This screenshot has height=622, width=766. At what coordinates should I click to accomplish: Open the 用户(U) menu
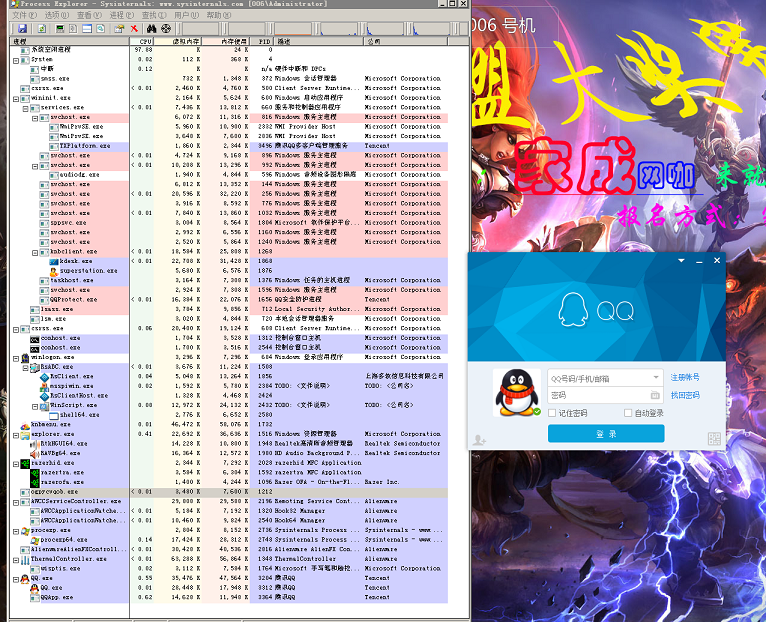[187, 15]
